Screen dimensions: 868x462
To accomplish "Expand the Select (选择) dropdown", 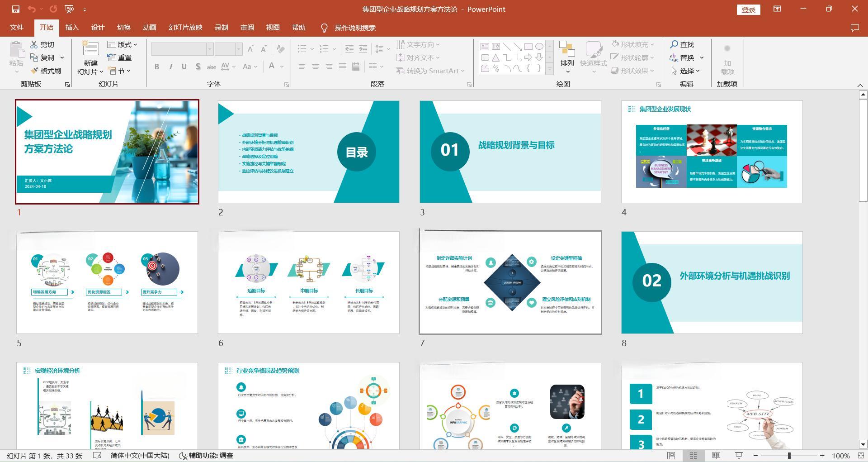I will coord(686,71).
